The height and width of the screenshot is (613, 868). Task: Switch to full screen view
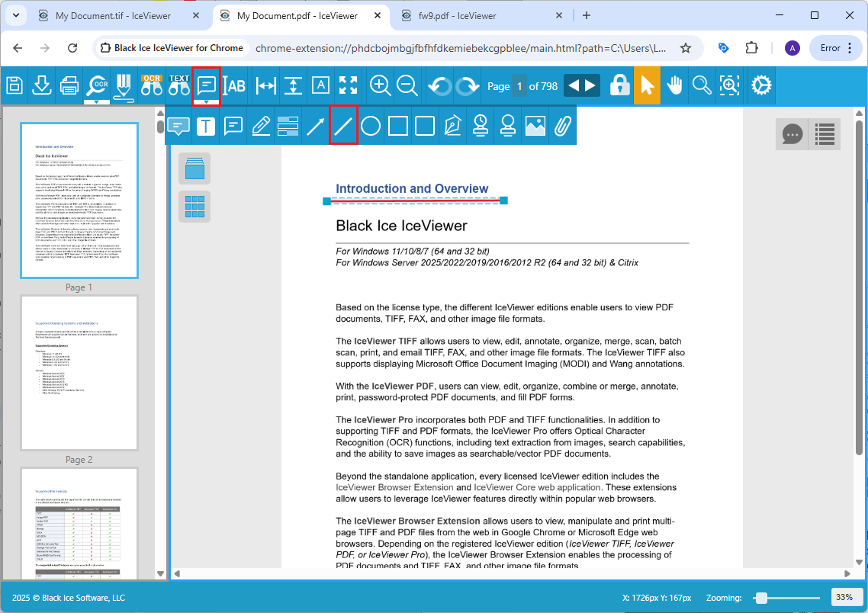(349, 85)
